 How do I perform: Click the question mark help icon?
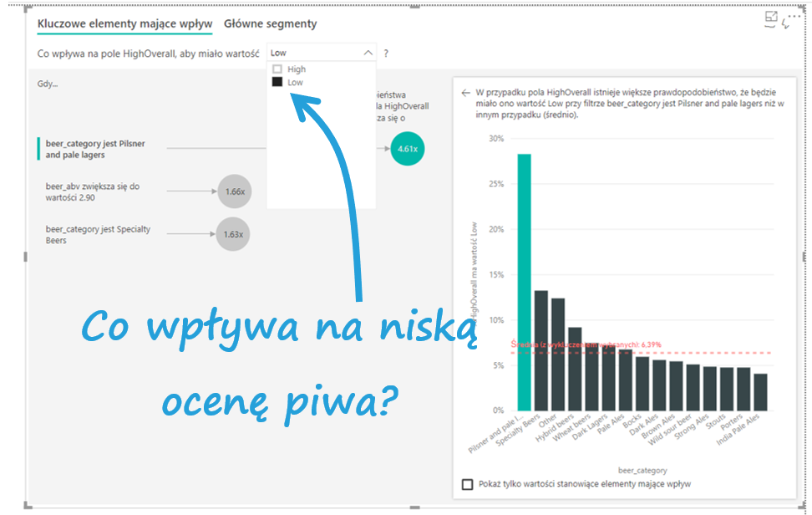(386, 54)
